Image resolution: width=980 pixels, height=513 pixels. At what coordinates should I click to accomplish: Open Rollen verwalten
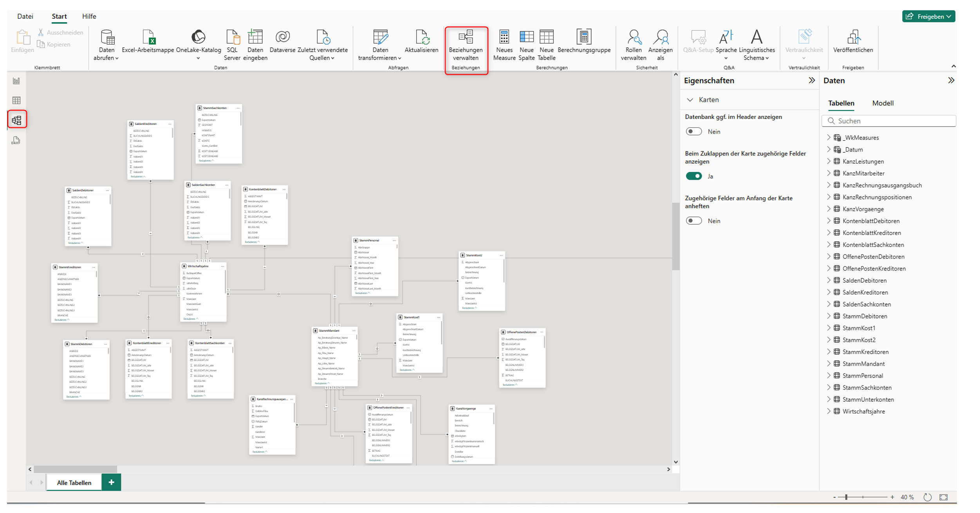coord(633,45)
